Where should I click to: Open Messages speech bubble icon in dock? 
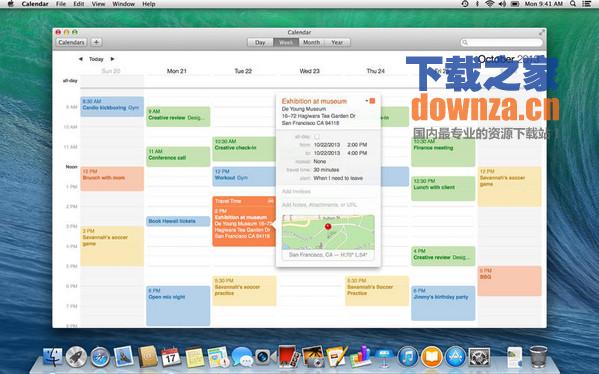[x=242, y=357]
